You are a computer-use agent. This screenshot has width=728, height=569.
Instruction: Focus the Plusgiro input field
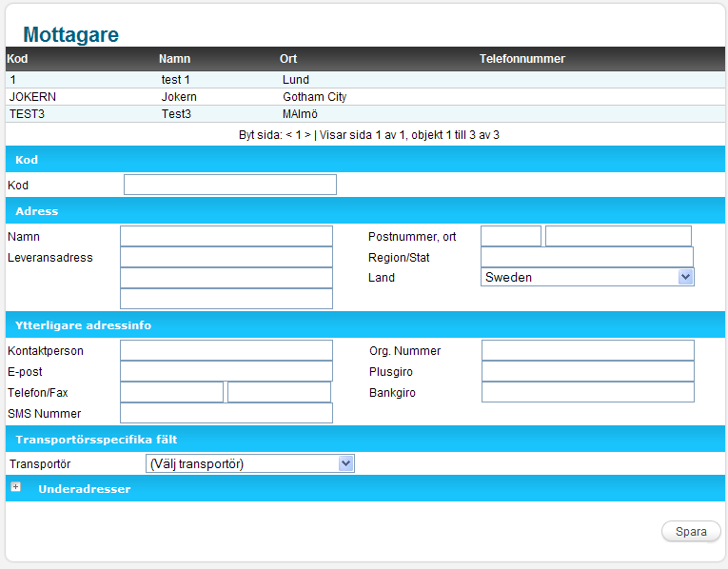(x=588, y=371)
